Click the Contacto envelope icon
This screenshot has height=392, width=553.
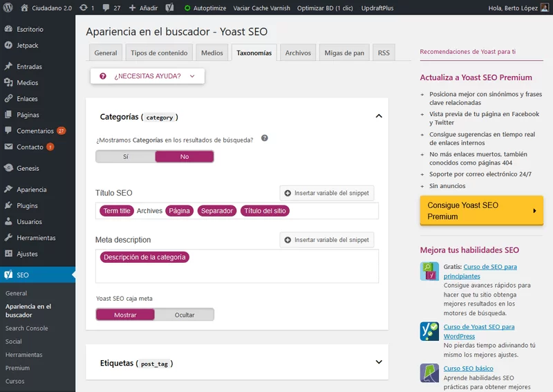coord(8,147)
